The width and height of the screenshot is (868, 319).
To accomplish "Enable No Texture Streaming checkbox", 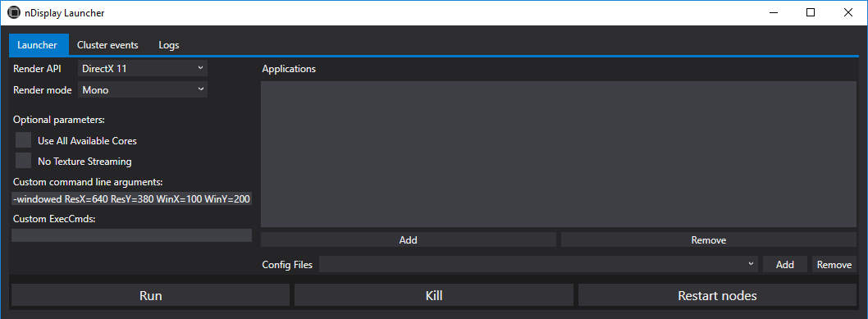I will click(23, 161).
